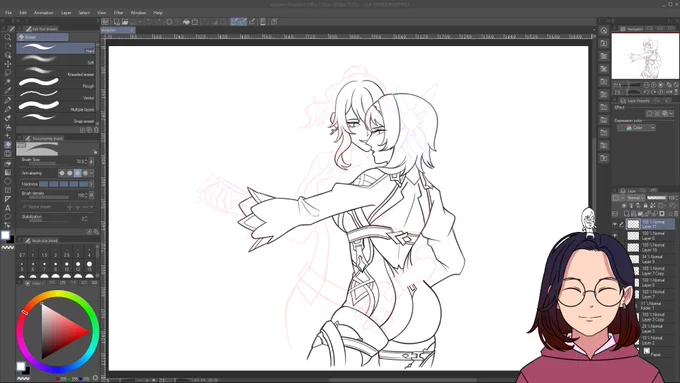The height and width of the screenshot is (383, 680).
Task: Select Layer 10 in layer list
Action: click(x=650, y=248)
